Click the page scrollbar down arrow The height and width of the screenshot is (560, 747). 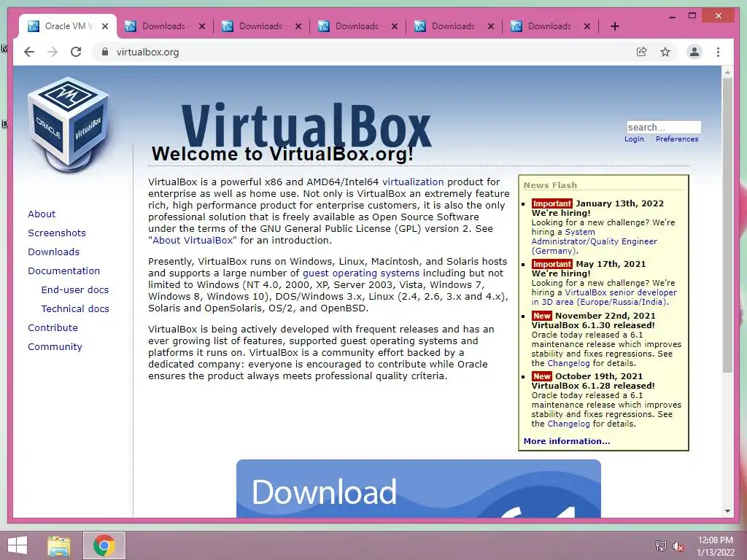point(727,511)
